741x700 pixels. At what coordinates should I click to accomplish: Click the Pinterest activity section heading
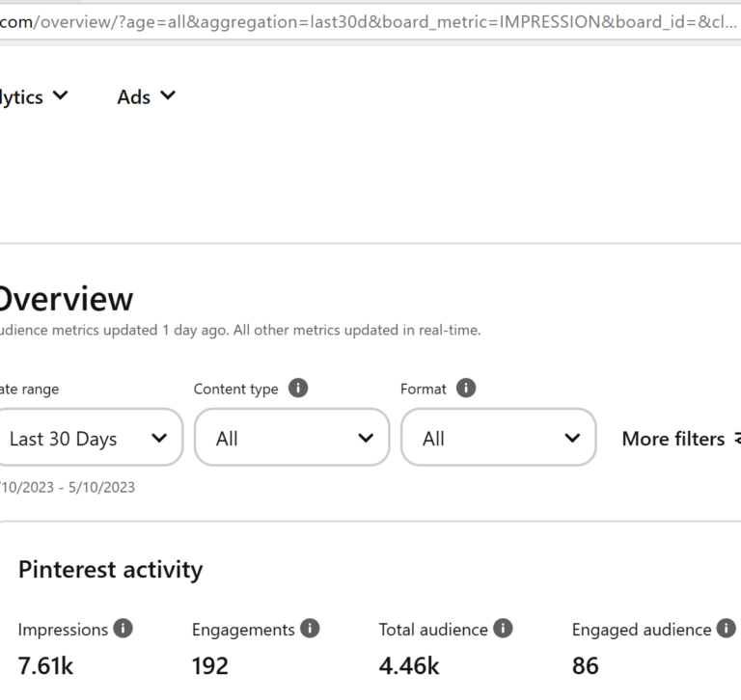111,570
